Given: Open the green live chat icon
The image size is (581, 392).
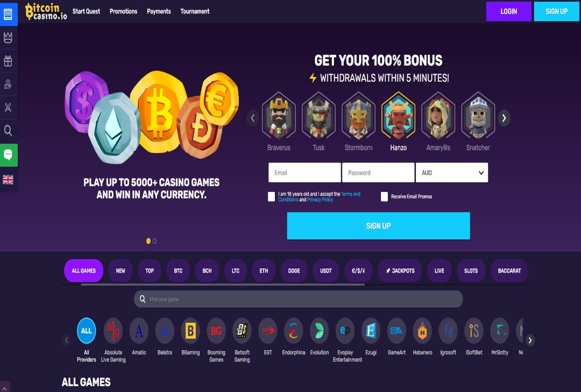Looking at the screenshot, I should coord(8,155).
